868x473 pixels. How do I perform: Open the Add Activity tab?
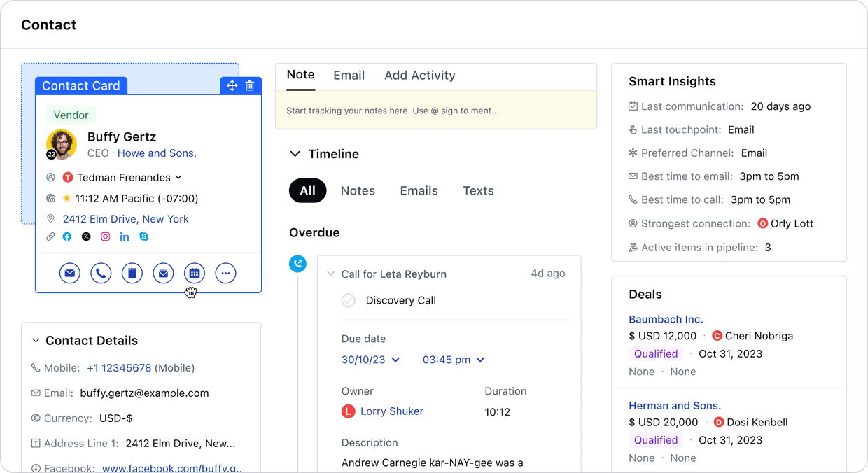pos(419,76)
